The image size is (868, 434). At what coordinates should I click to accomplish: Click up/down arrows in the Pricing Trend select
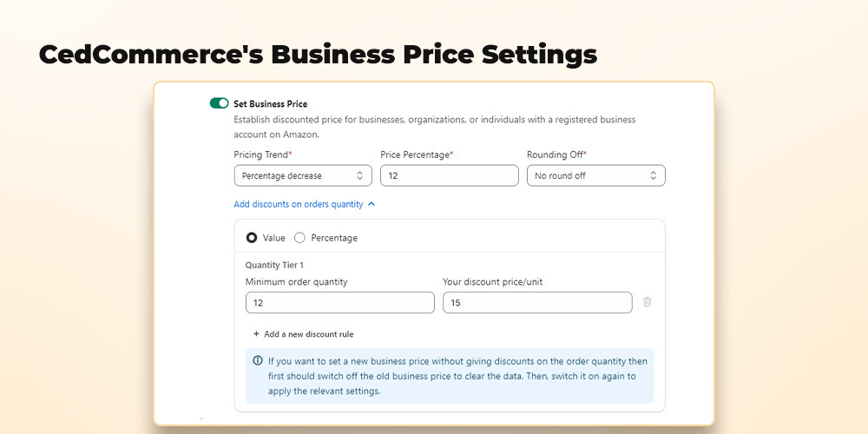point(360,175)
